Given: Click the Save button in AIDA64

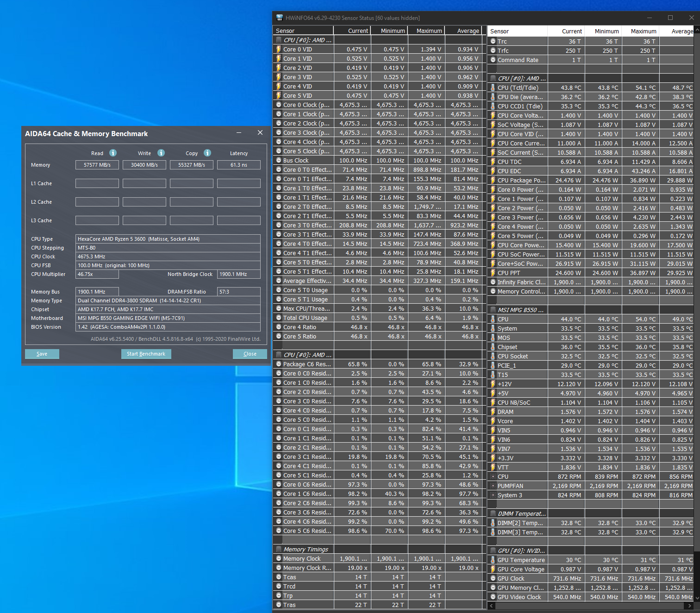Looking at the screenshot, I should click(42, 354).
